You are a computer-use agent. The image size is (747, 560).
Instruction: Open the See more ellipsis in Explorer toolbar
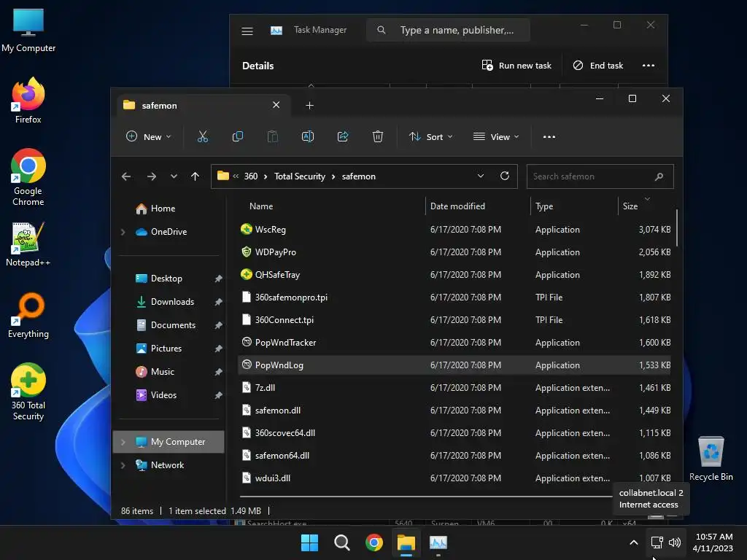click(x=549, y=136)
